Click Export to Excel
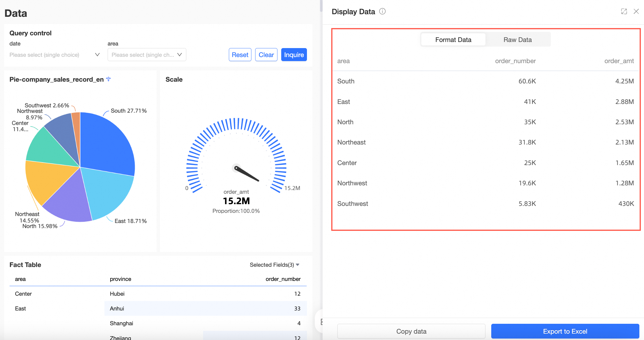644x340 pixels. click(565, 331)
